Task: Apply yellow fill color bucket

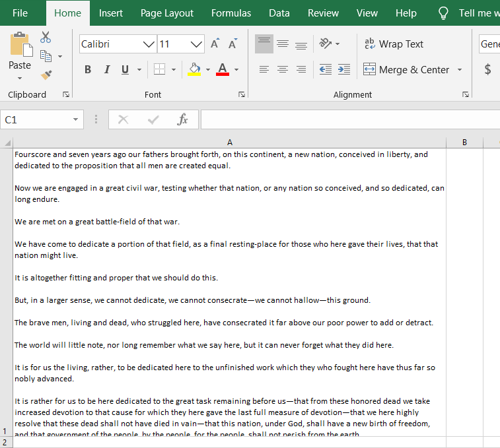Action: [194, 69]
